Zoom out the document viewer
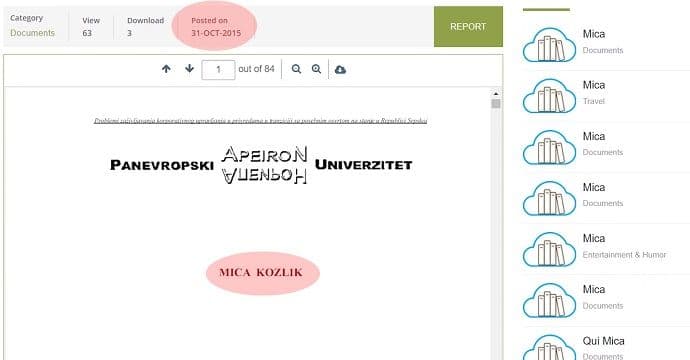Viewport: 690px width, 360px height. pyautogui.click(x=296, y=69)
